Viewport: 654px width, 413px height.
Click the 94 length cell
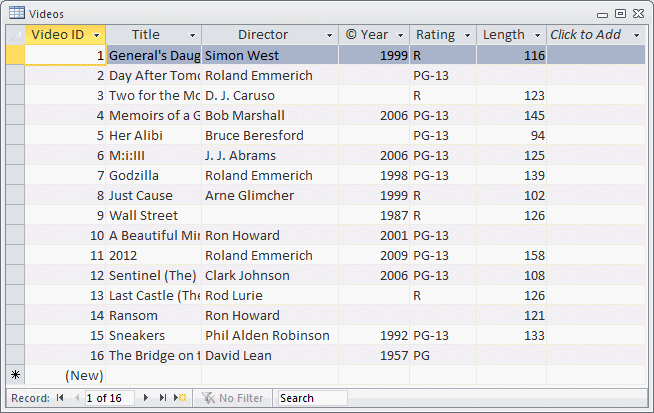coord(511,135)
